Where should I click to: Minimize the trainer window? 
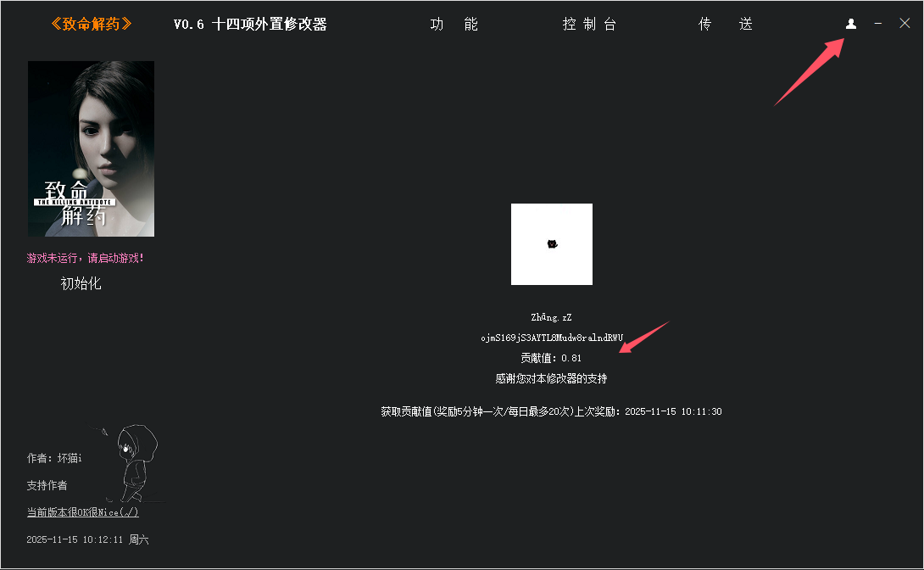(878, 24)
